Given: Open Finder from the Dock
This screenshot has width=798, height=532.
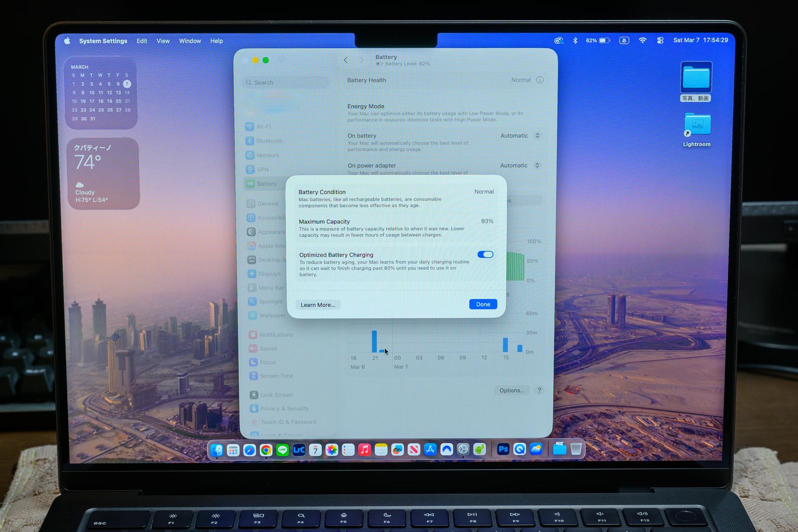Looking at the screenshot, I should point(217,450).
